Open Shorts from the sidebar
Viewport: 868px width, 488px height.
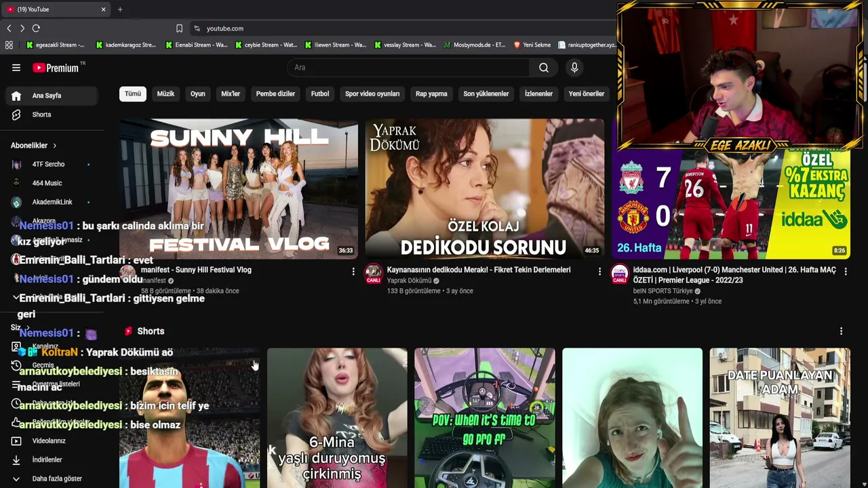coord(52,115)
